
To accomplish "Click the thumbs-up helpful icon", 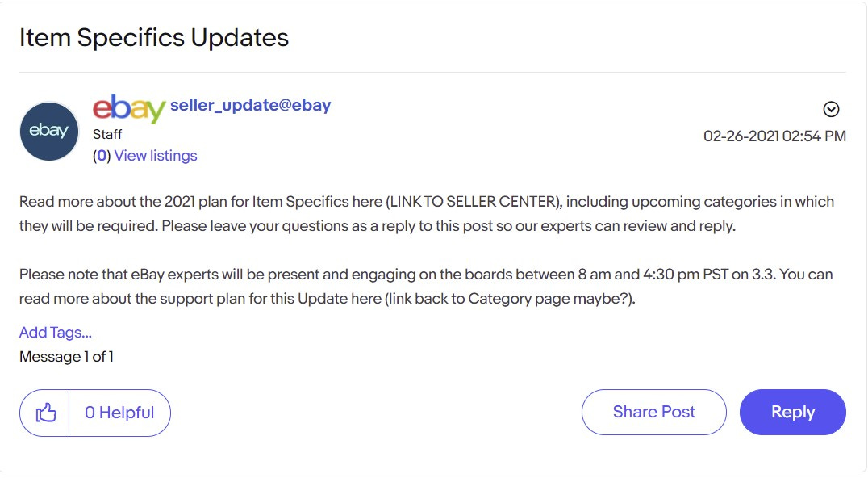I will (x=45, y=413).
